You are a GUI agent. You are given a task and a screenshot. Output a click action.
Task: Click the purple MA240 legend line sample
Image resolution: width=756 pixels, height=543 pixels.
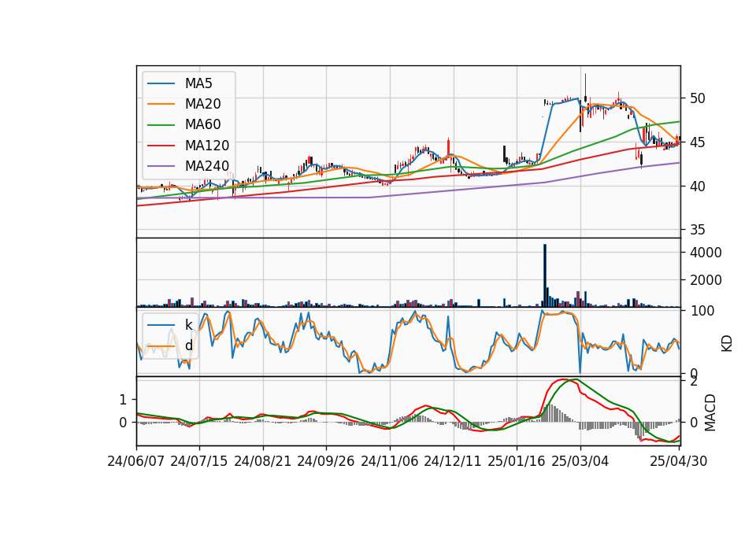click(161, 166)
